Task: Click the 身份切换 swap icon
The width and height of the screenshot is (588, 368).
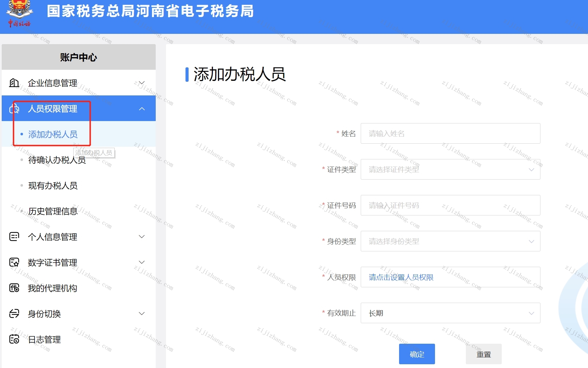Action: [14, 314]
